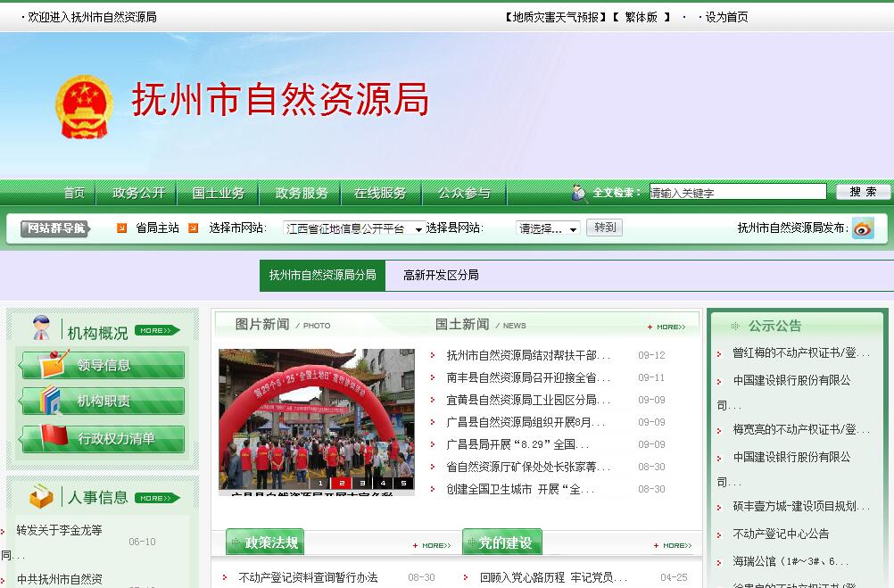Open the photo news slideshow image
The image size is (894, 588).
(x=317, y=415)
